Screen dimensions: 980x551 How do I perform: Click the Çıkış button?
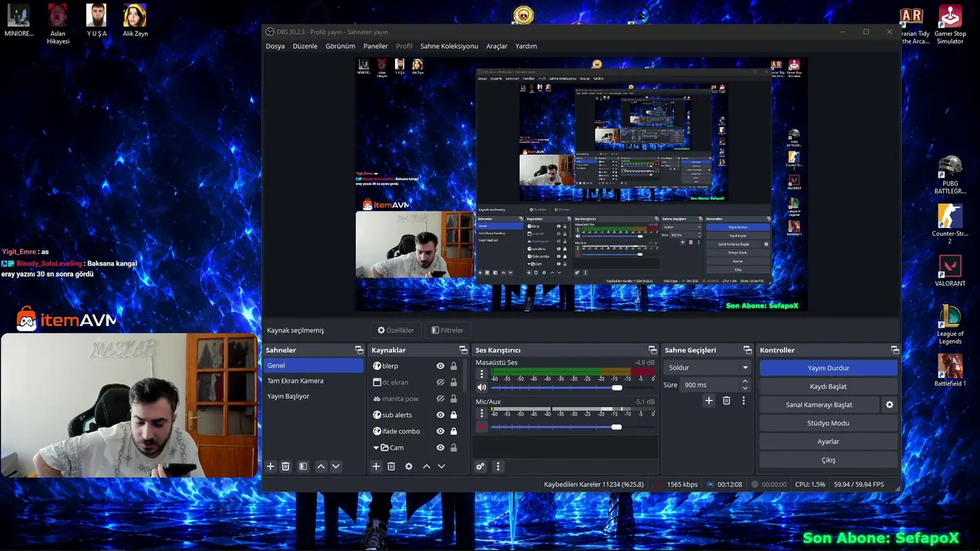pyautogui.click(x=828, y=460)
